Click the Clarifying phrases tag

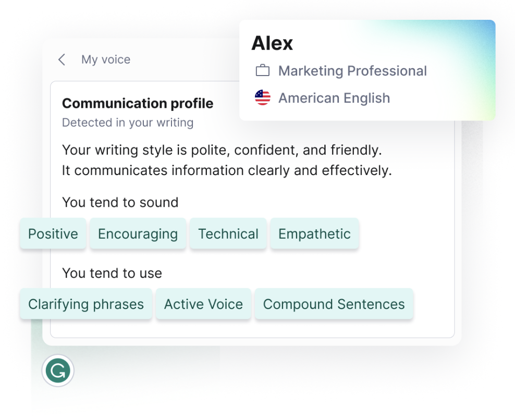[85, 304]
